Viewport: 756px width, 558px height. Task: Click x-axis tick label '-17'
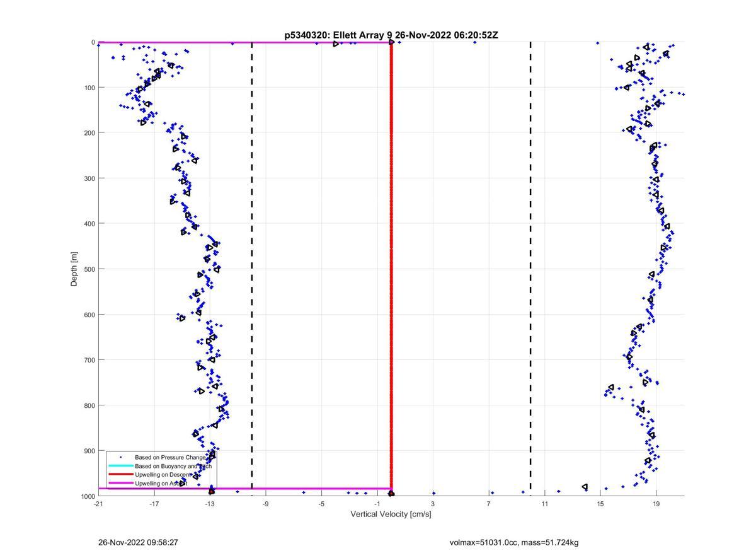(x=154, y=504)
